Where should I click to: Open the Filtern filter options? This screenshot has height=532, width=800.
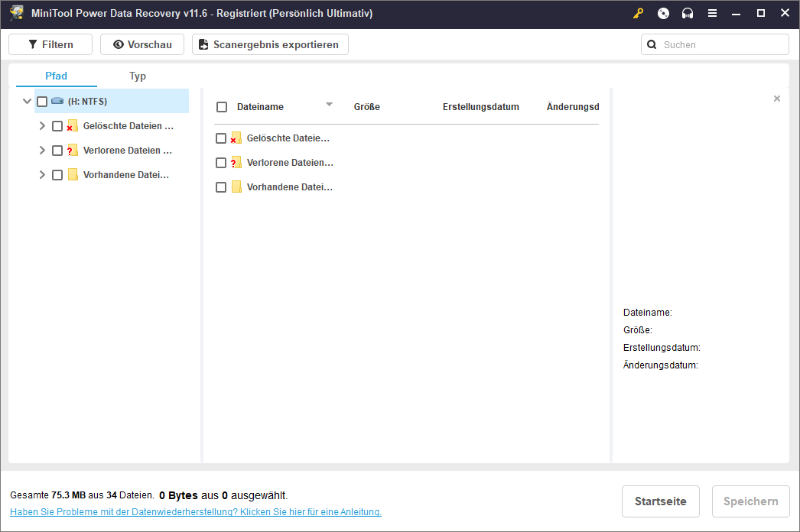click(x=50, y=44)
